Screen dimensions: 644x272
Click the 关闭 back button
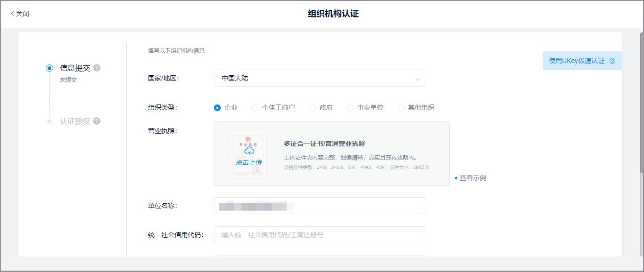click(x=20, y=14)
